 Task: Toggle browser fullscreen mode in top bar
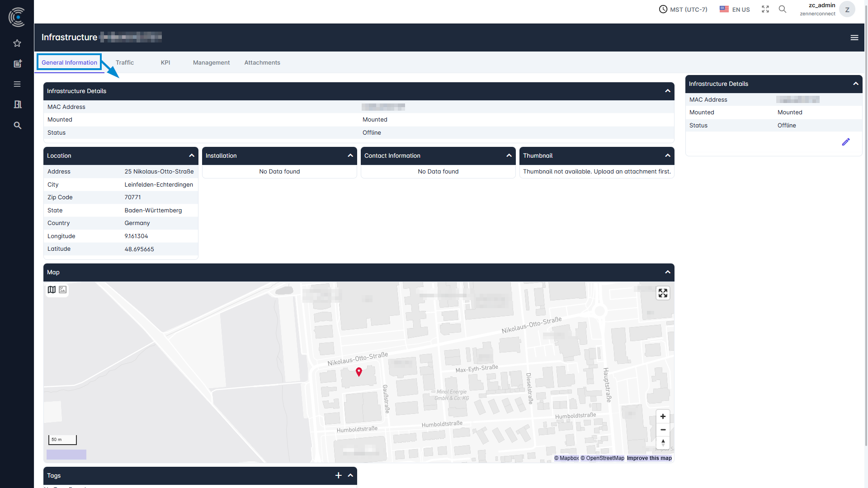[x=765, y=9]
